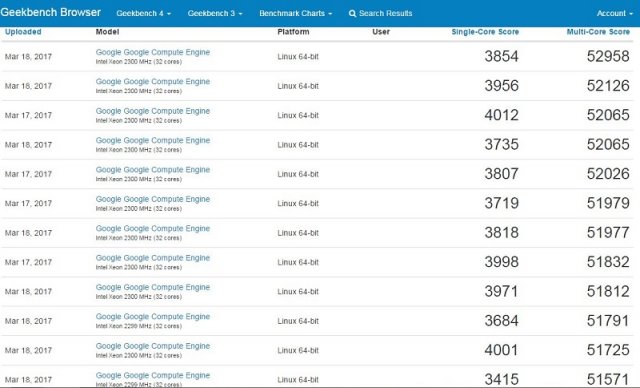Viewport: 640px width, 388px height.
Task: Sort by Single-Core Score column
Action: click(x=485, y=32)
